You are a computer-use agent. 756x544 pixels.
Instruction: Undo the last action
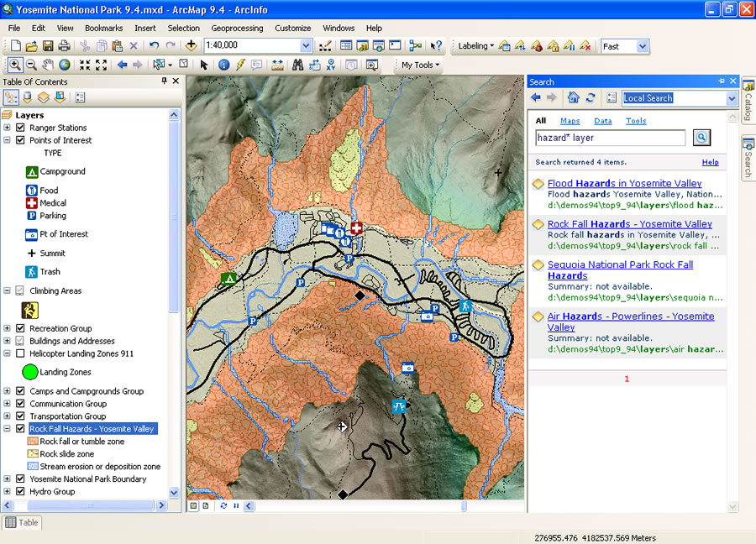[155, 46]
